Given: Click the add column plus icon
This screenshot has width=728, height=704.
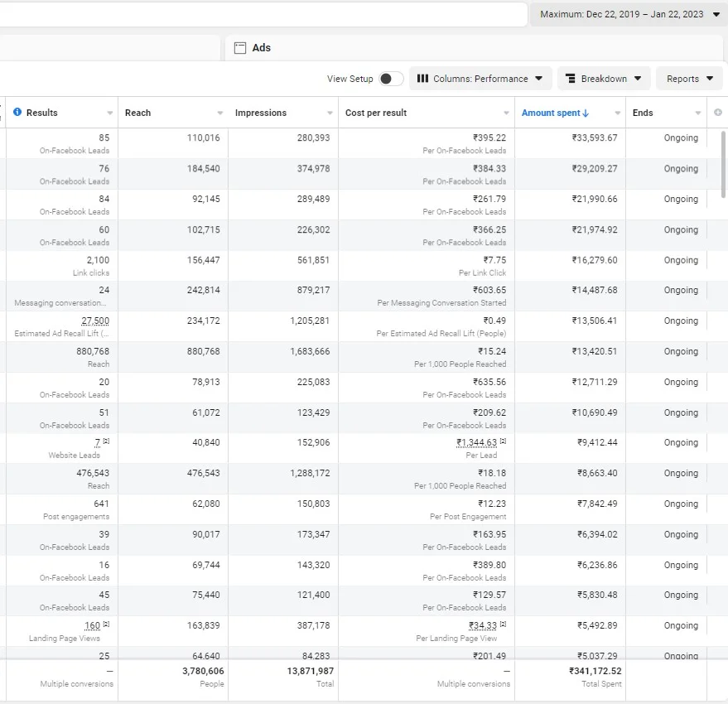Looking at the screenshot, I should (718, 113).
